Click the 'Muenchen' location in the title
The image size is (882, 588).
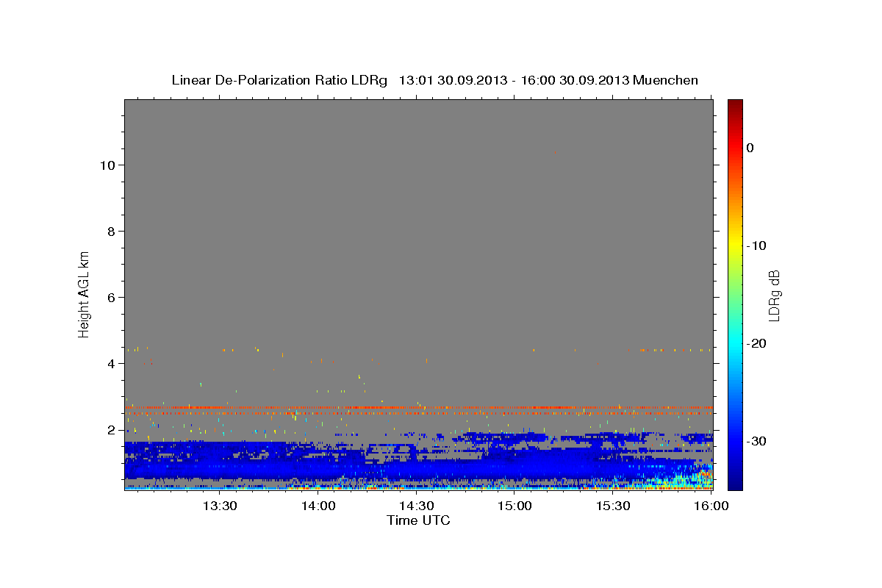point(665,80)
